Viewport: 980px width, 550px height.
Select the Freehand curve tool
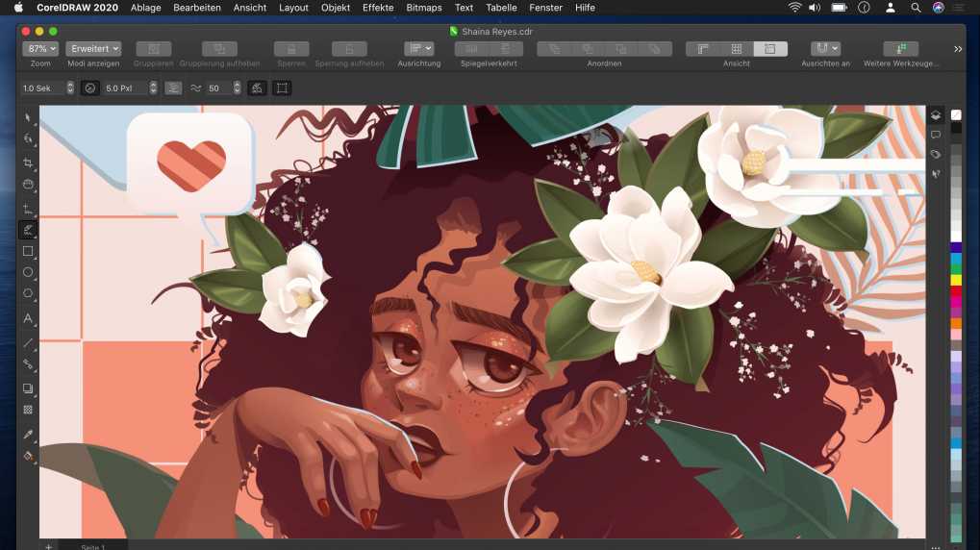coord(28,208)
